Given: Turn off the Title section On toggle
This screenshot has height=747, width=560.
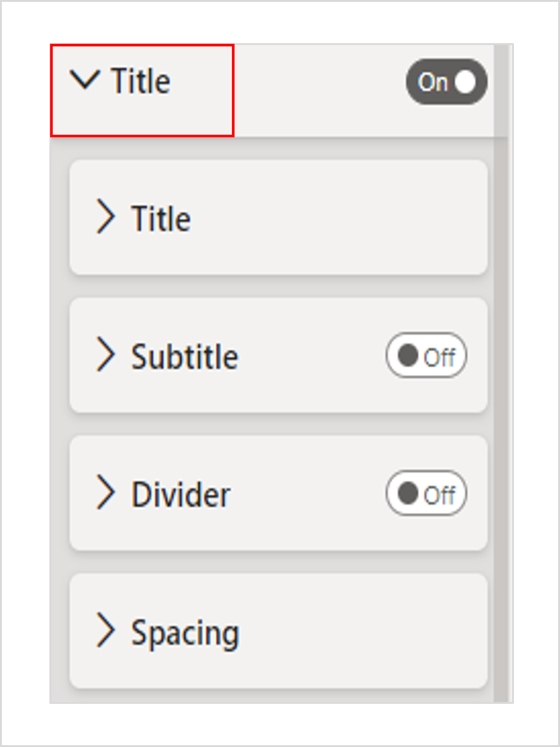Looking at the screenshot, I should click(x=446, y=82).
